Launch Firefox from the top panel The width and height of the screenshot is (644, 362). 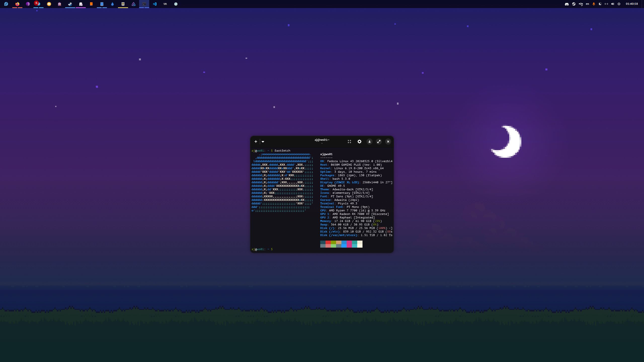[x=17, y=4]
